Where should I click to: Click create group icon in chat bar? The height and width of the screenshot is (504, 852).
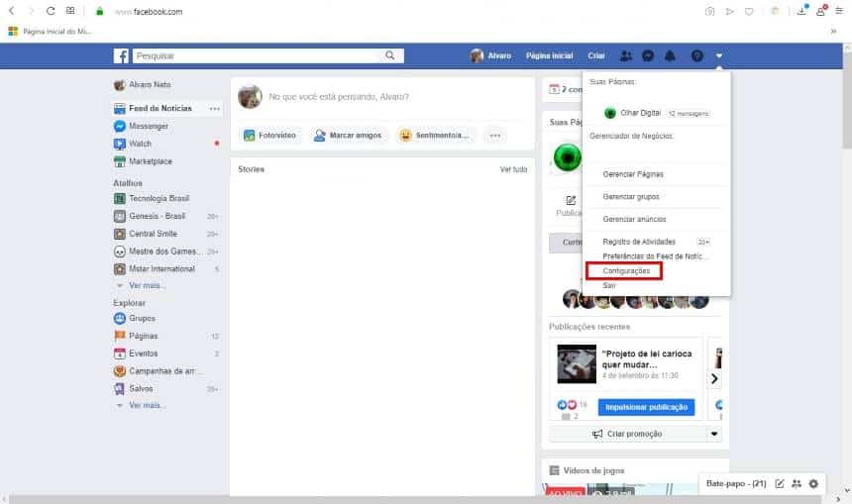[797, 483]
